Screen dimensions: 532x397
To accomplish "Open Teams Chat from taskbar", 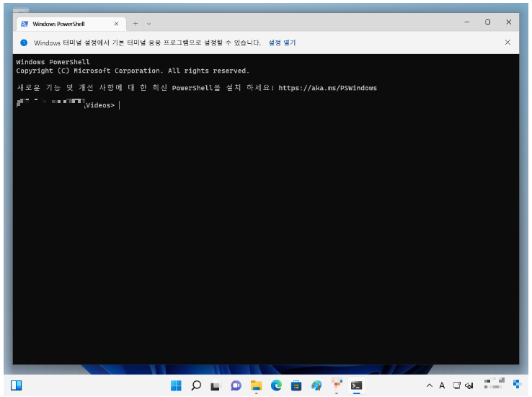I will click(236, 385).
